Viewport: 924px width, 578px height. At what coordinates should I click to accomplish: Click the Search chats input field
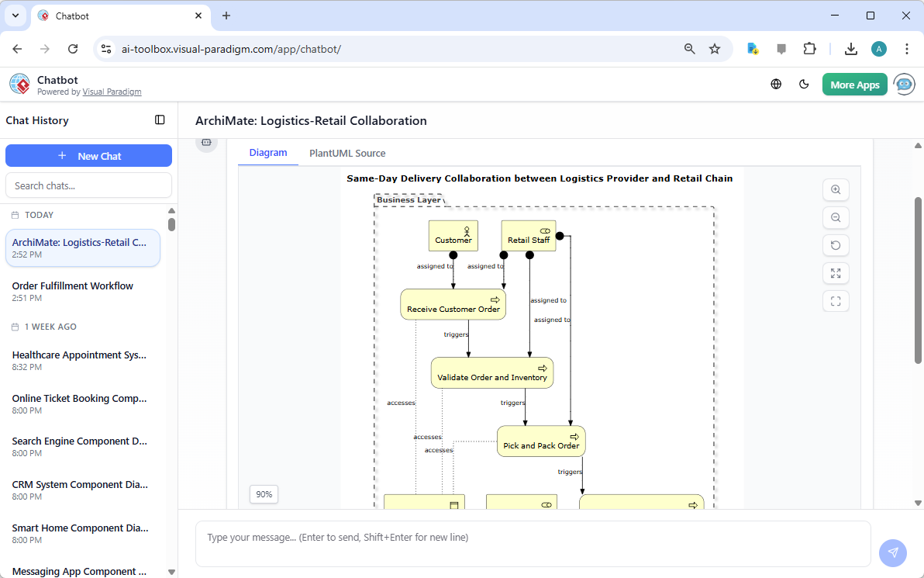coord(88,185)
